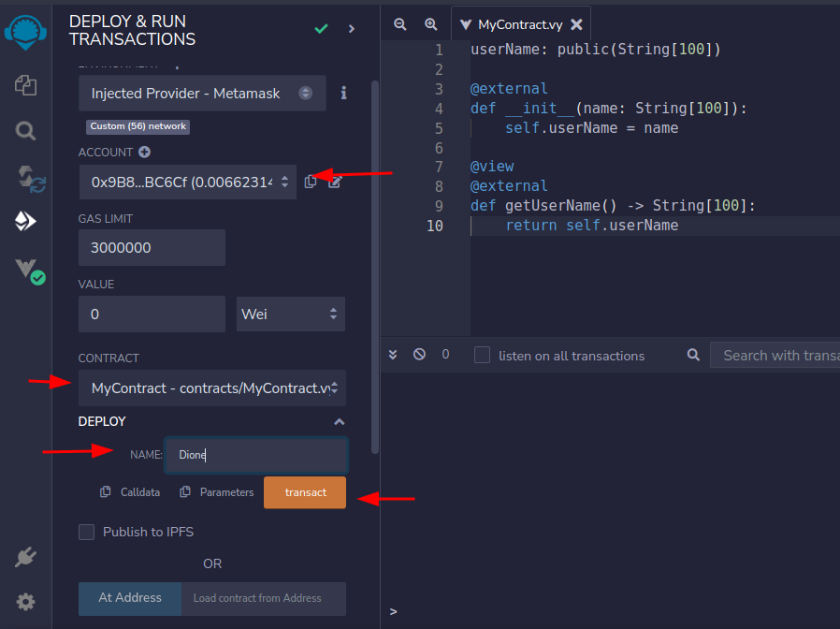Open the Plugin Manager plug icon
Screen dimensions: 840x629
coord(25,558)
